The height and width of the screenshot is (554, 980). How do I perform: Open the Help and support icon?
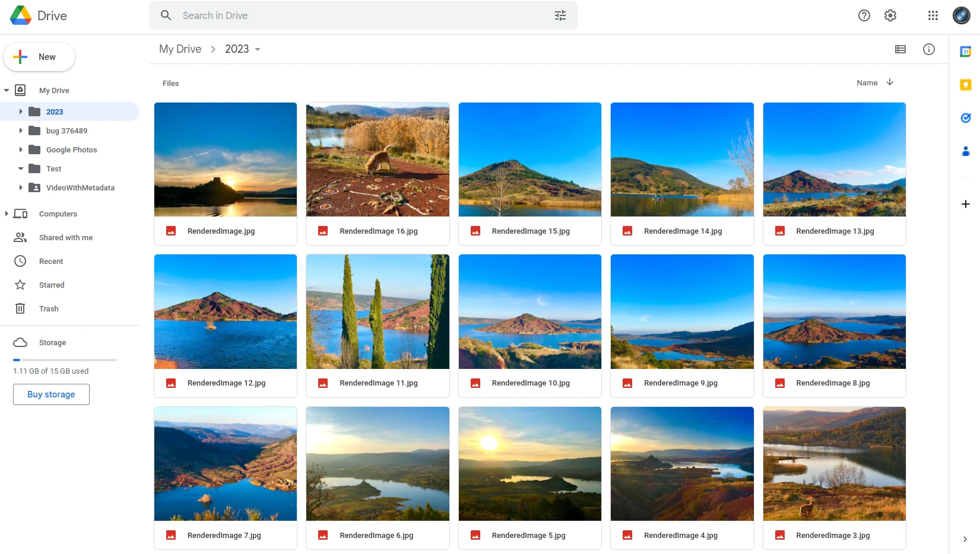coord(864,15)
